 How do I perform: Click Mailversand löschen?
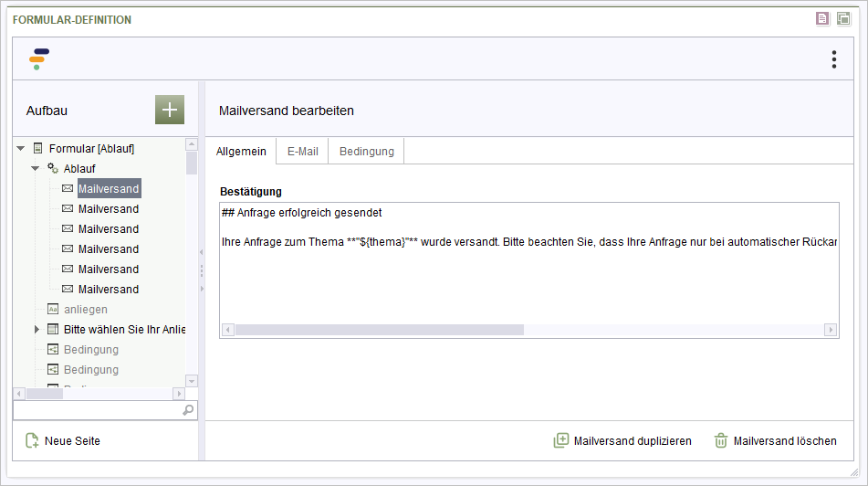click(776, 440)
